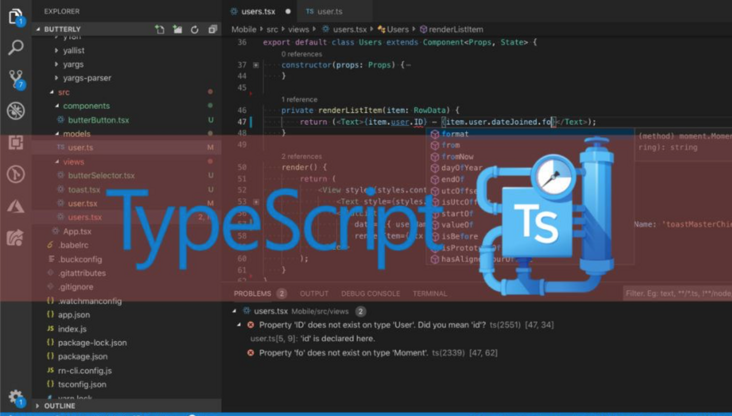The width and height of the screenshot is (732, 416).
Task: Unfold the collapsed constructor at line 37
Action: pos(256,65)
